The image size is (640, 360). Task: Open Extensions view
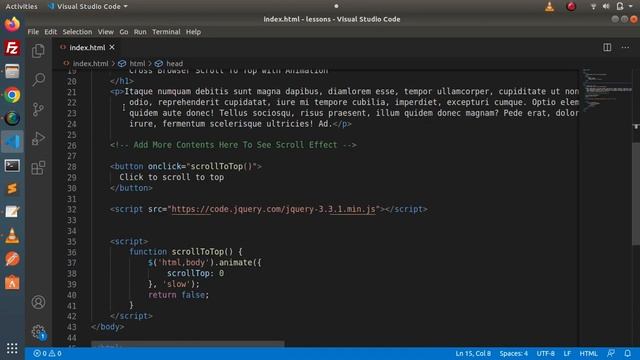click(x=38, y=168)
